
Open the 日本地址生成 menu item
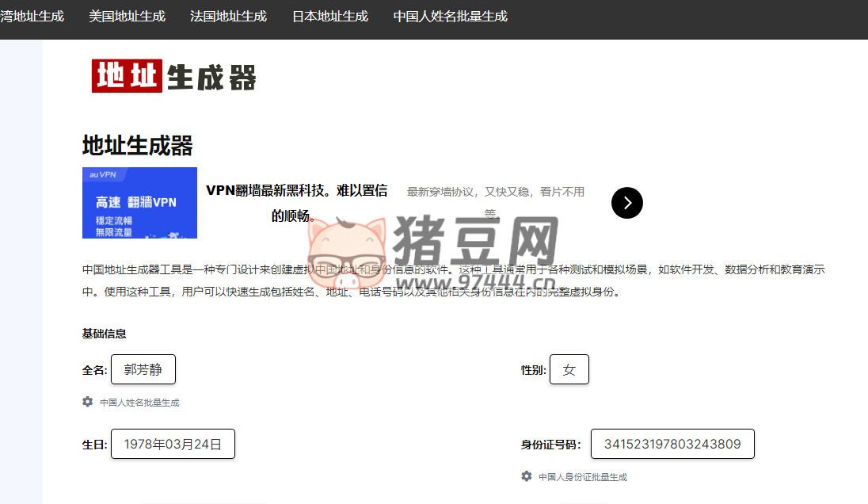click(x=330, y=15)
